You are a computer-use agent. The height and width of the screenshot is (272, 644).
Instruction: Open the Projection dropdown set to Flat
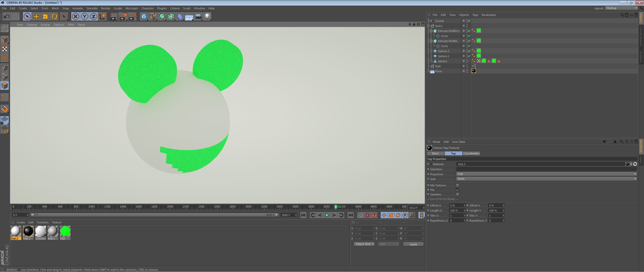click(x=546, y=174)
